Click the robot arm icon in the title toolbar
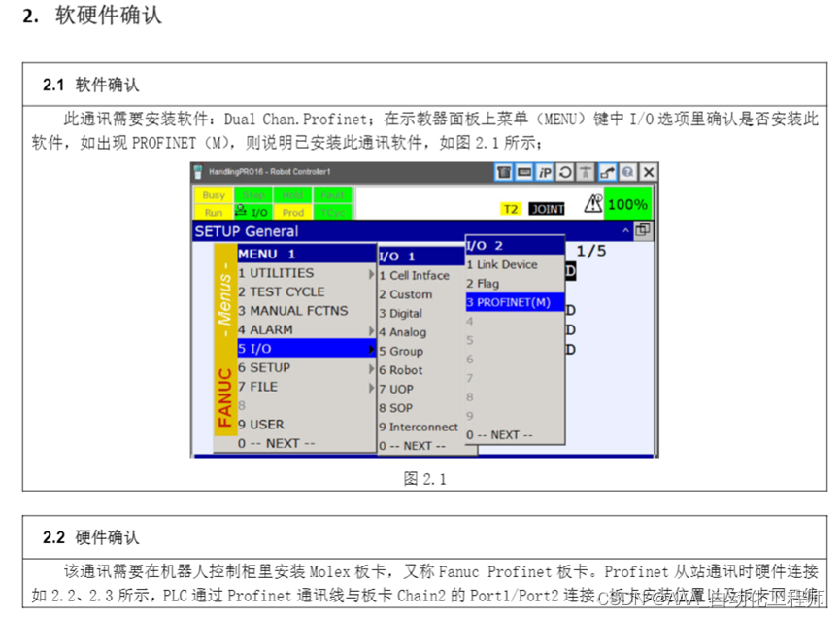The image size is (840, 617). 607,172
